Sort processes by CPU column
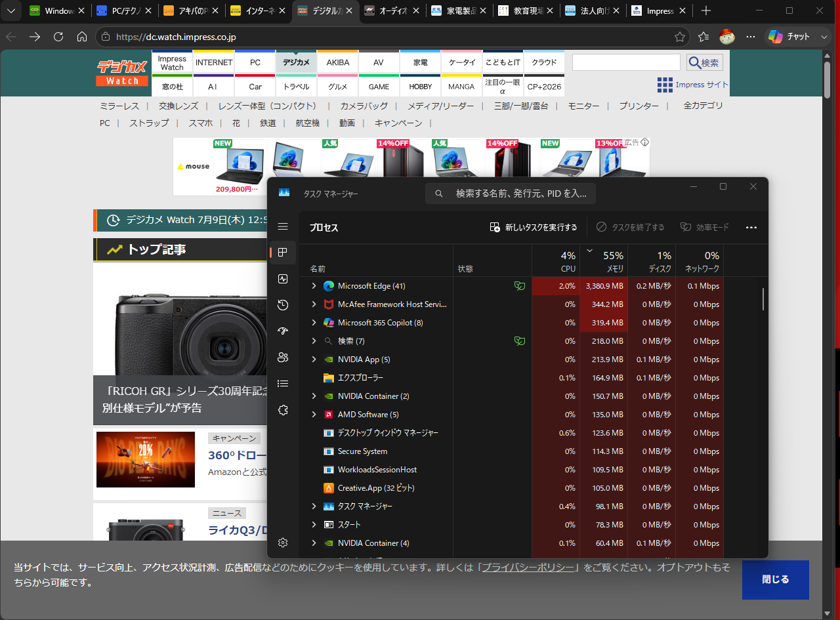The image size is (840, 620). pyautogui.click(x=556, y=260)
